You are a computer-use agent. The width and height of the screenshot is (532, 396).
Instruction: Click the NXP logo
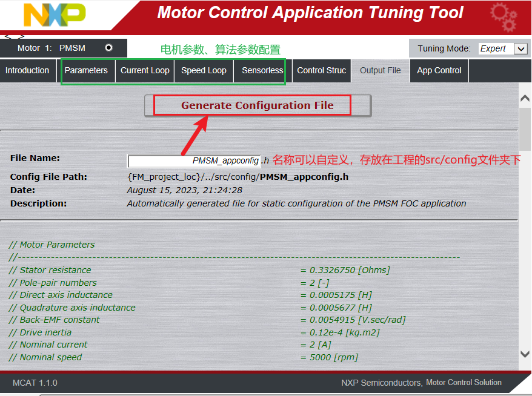click(55, 15)
